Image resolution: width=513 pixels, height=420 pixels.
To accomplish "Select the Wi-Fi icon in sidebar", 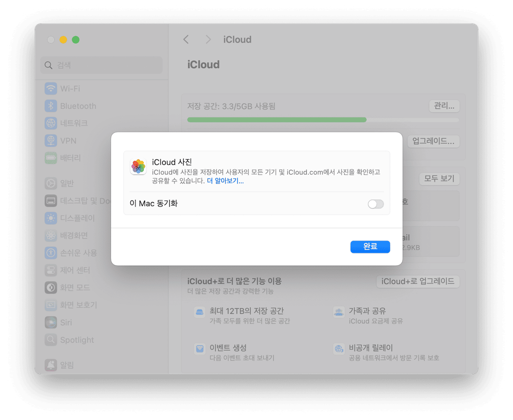I will pyautogui.click(x=51, y=89).
